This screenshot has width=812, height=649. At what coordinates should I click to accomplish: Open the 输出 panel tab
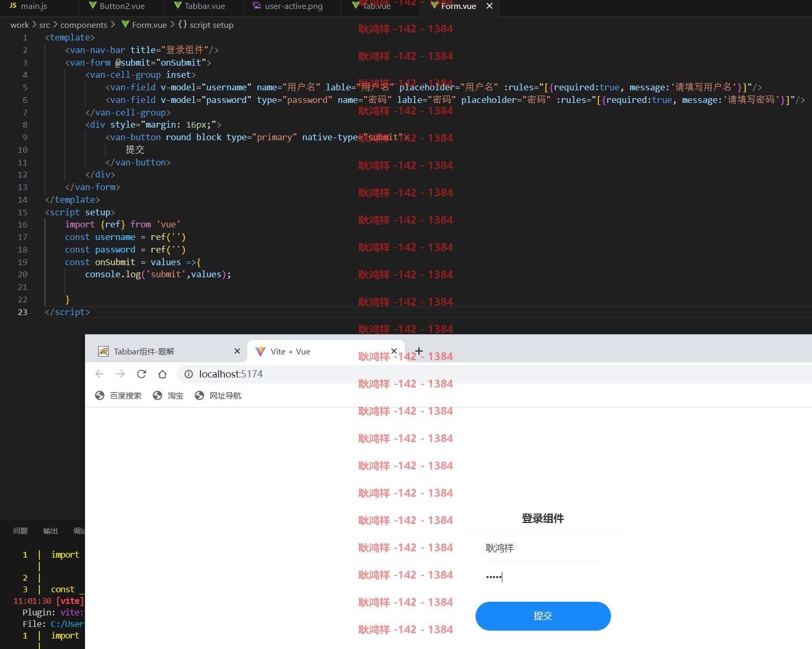pos(50,531)
